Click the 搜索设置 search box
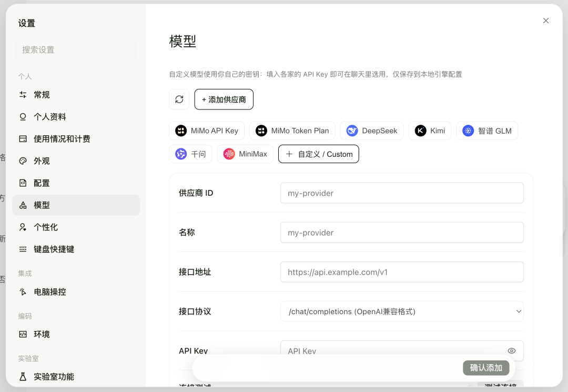Screen dimensions: 568x392 (x=76, y=49)
